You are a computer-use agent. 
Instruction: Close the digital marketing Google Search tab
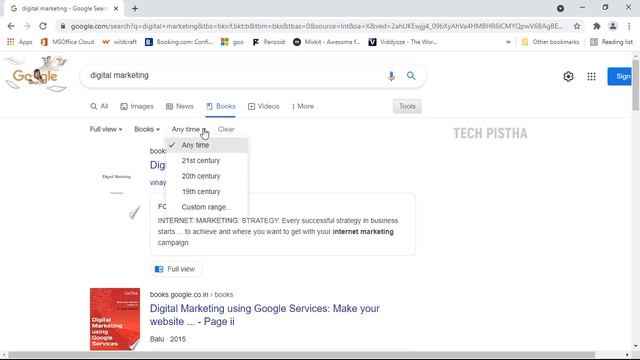116,8
